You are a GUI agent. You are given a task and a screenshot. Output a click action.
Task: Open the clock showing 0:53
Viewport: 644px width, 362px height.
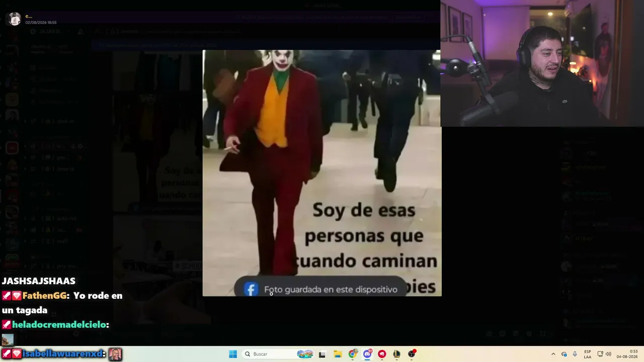click(626, 354)
